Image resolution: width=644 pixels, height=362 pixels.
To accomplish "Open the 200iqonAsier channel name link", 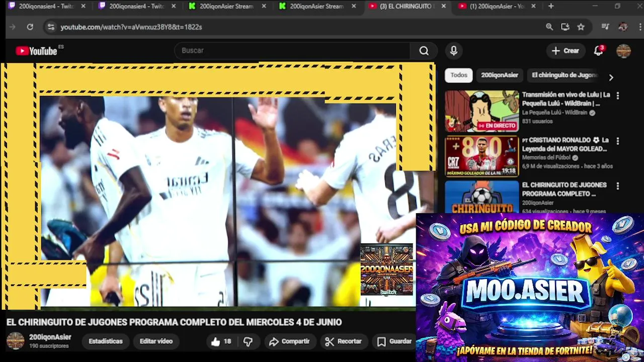I will 50,337.
